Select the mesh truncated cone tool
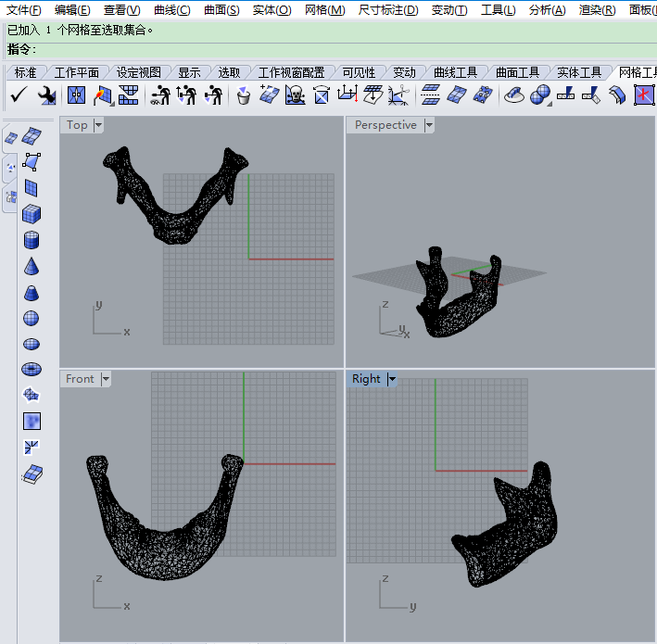The image size is (657, 644). (x=32, y=293)
